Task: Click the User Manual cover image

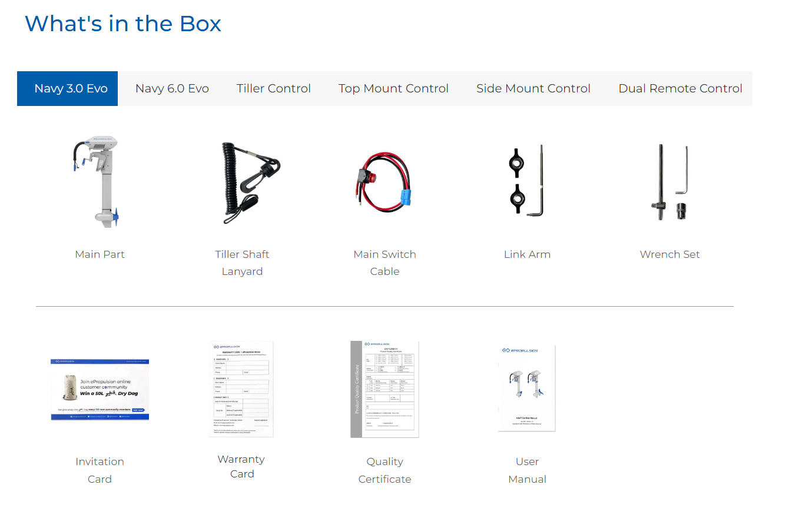Action: (x=527, y=389)
